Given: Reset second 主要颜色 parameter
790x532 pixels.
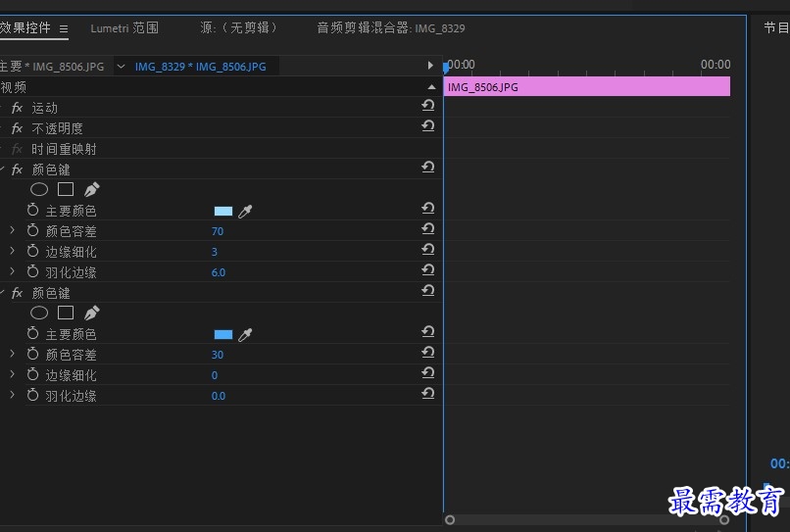Looking at the screenshot, I should pyautogui.click(x=428, y=332).
